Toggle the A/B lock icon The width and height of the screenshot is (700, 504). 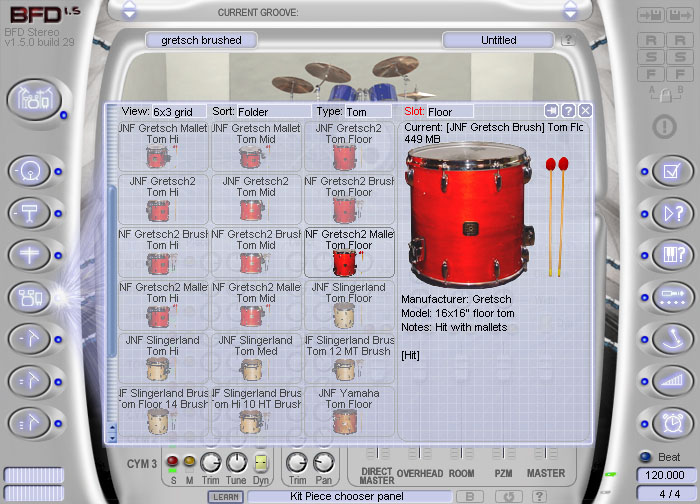point(665,95)
